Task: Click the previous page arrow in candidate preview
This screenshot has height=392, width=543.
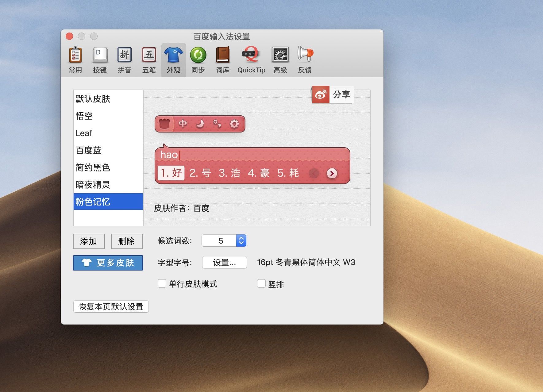Action: pyautogui.click(x=314, y=173)
